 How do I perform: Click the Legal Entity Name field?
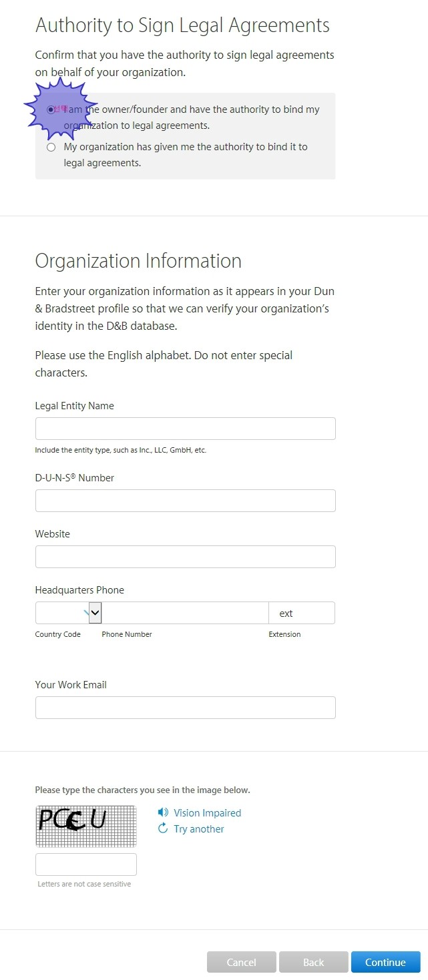(x=185, y=429)
